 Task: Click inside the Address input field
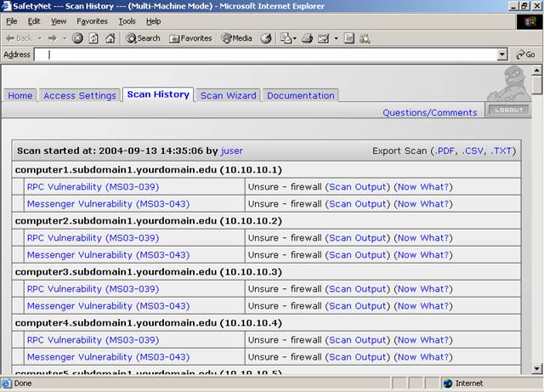[265, 54]
